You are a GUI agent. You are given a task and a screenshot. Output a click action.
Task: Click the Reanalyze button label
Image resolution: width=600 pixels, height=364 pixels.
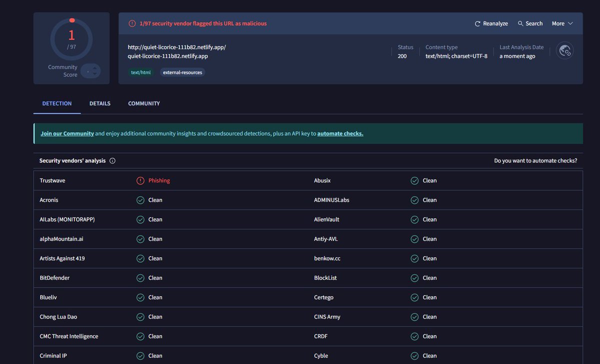point(495,23)
